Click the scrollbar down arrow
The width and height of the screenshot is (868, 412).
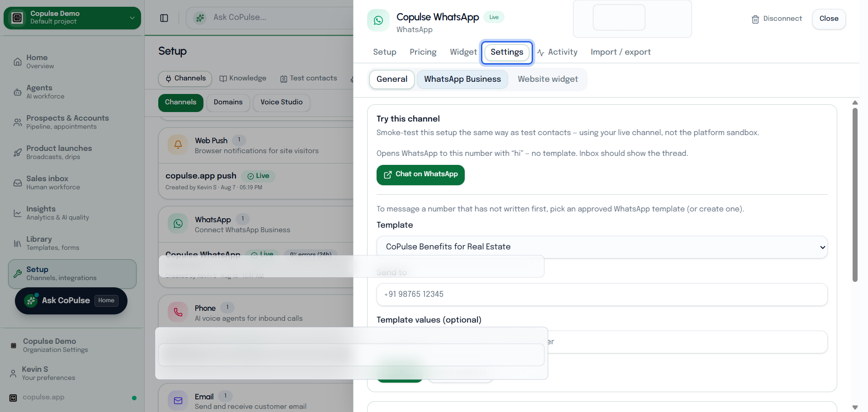[855, 407]
